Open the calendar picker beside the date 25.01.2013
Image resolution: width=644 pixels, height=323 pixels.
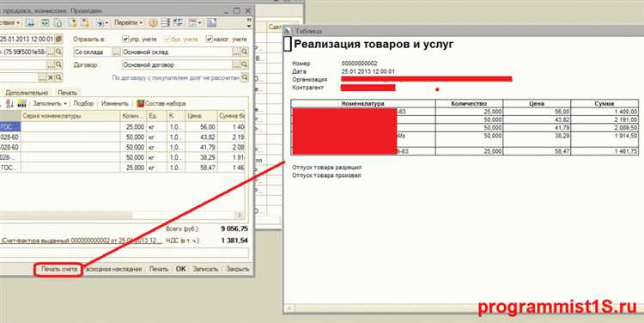[58, 39]
